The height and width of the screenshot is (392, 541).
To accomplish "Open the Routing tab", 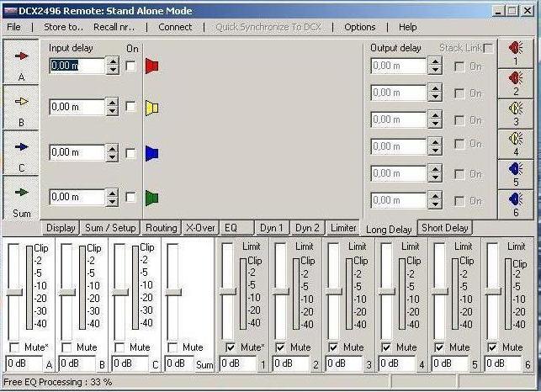I will (x=162, y=228).
